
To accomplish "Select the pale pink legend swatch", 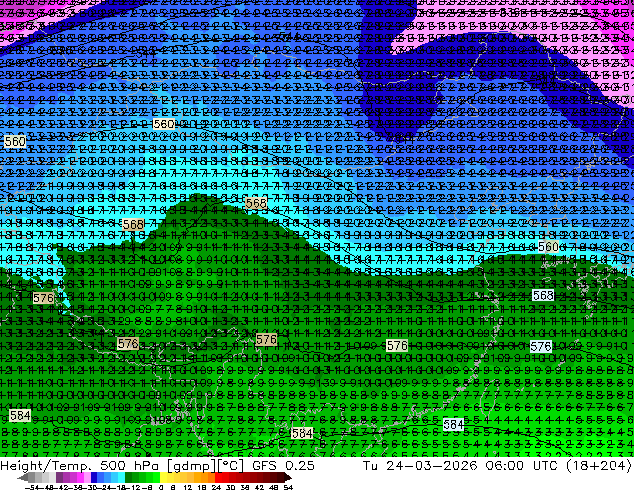I will click(x=87, y=477).
